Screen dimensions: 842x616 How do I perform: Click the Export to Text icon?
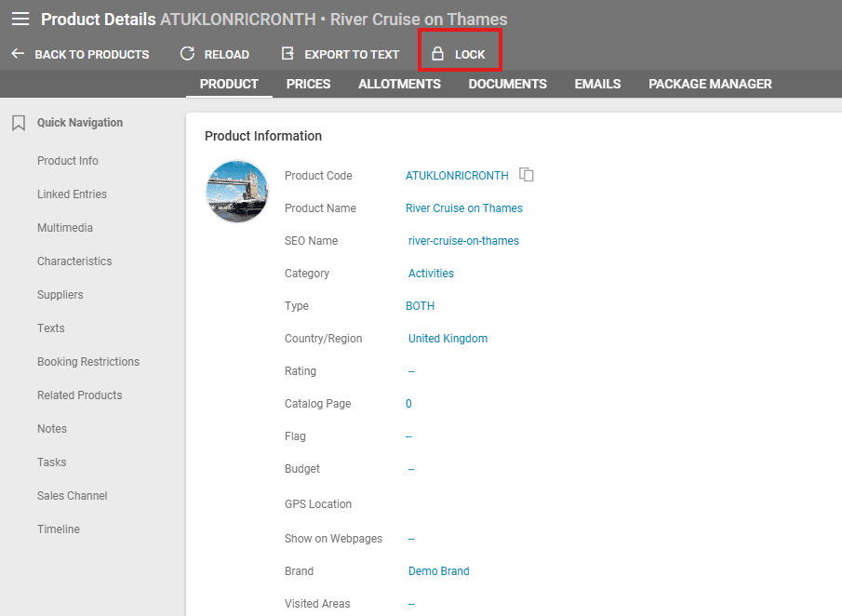click(287, 54)
